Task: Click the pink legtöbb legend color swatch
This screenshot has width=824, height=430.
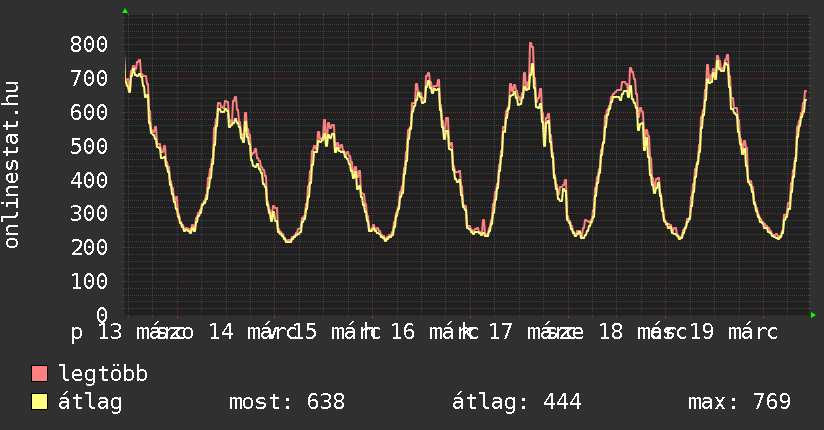Action: (40, 374)
